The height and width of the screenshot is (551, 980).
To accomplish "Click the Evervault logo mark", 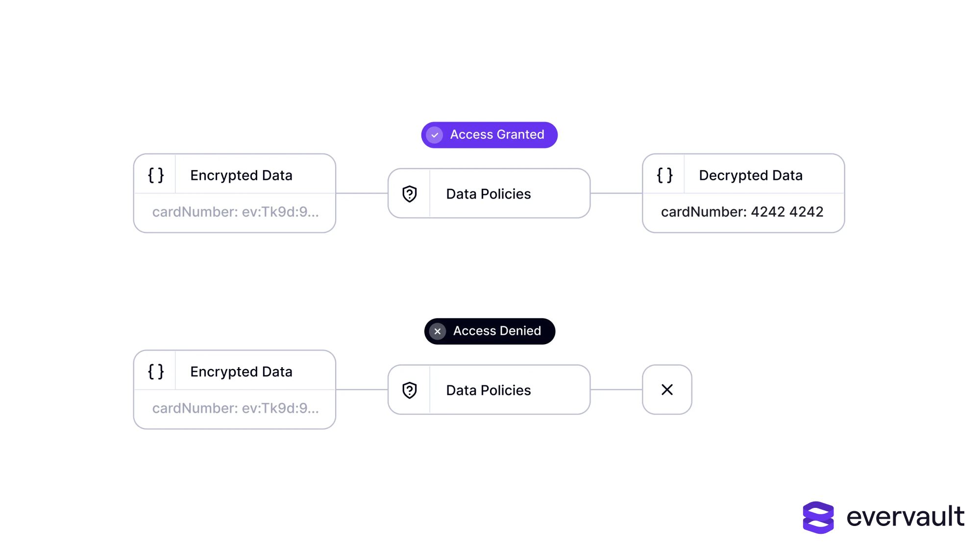I will [x=818, y=517].
